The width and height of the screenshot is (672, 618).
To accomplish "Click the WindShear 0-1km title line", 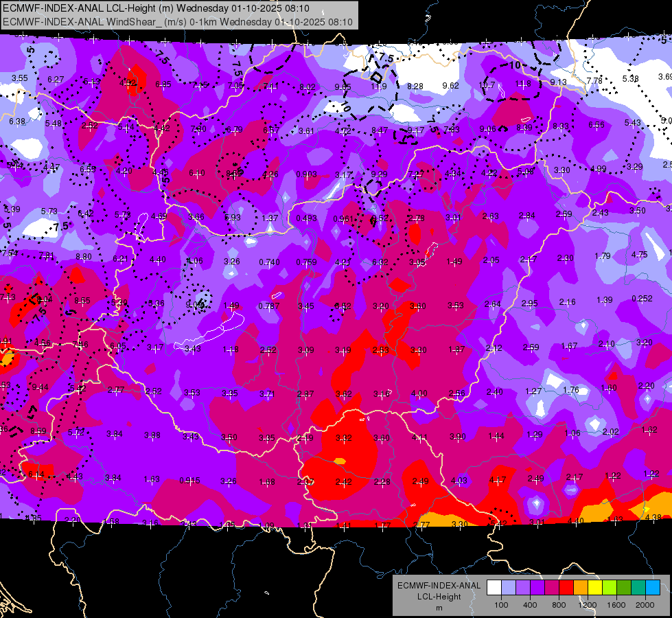I will pos(178,22).
